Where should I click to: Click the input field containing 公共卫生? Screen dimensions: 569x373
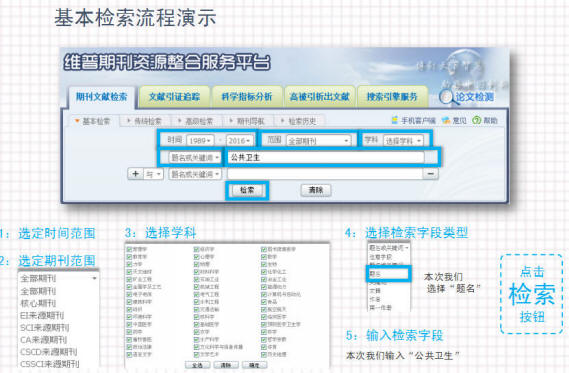[x=326, y=157]
